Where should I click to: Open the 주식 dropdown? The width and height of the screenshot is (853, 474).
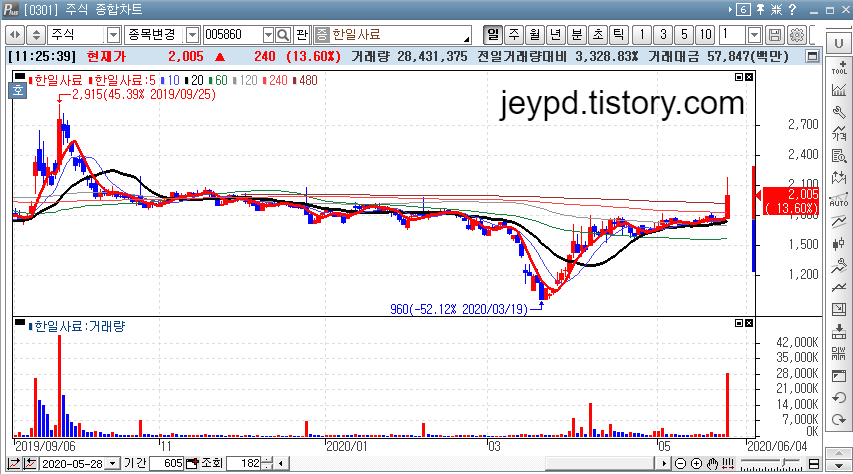coord(113,35)
